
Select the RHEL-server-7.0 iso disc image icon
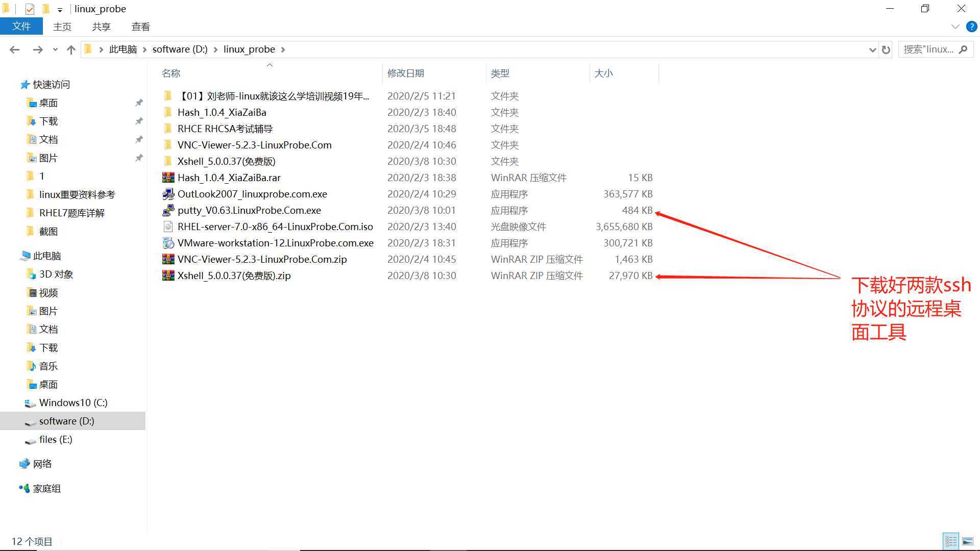[168, 227]
